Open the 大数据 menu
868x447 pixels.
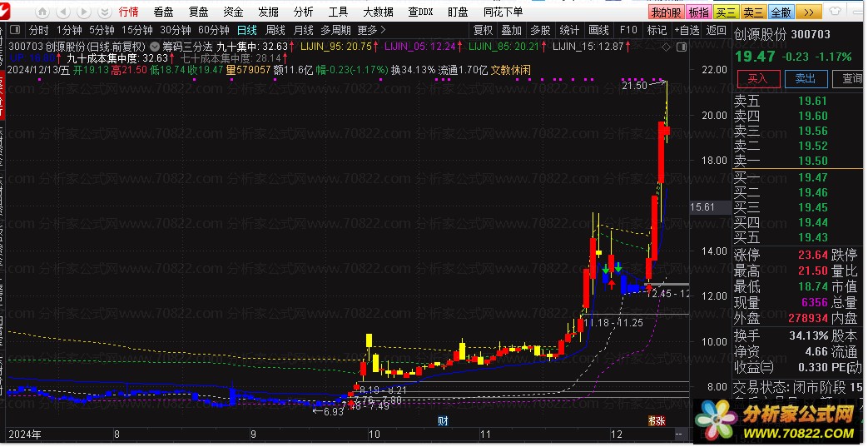[378, 12]
